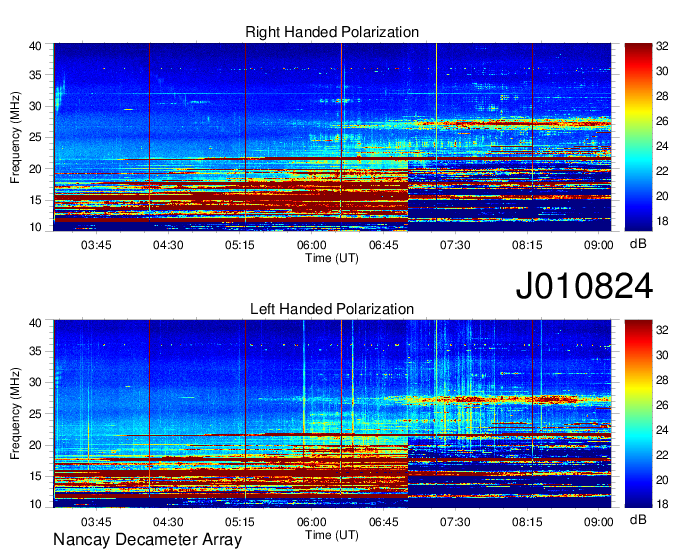The height and width of the screenshot is (552, 680).
Task: Click the dB unit label of Right Handed color bar
Action: (x=638, y=244)
